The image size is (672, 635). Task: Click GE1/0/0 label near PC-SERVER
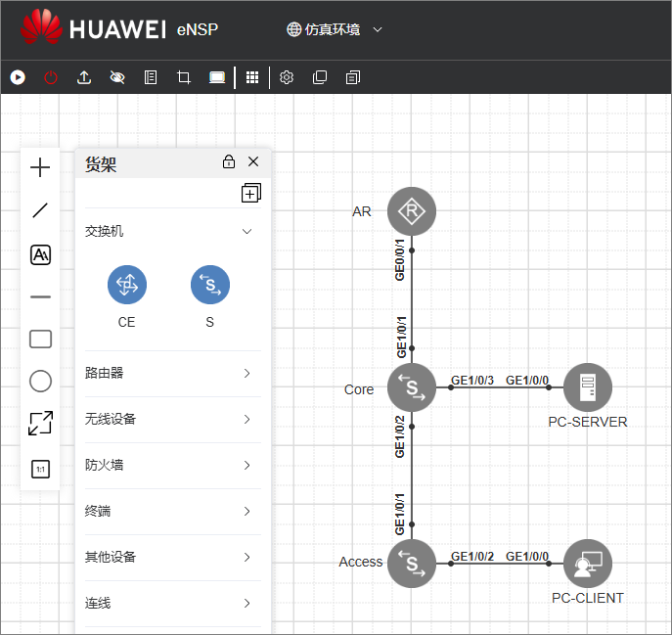(527, 381)
